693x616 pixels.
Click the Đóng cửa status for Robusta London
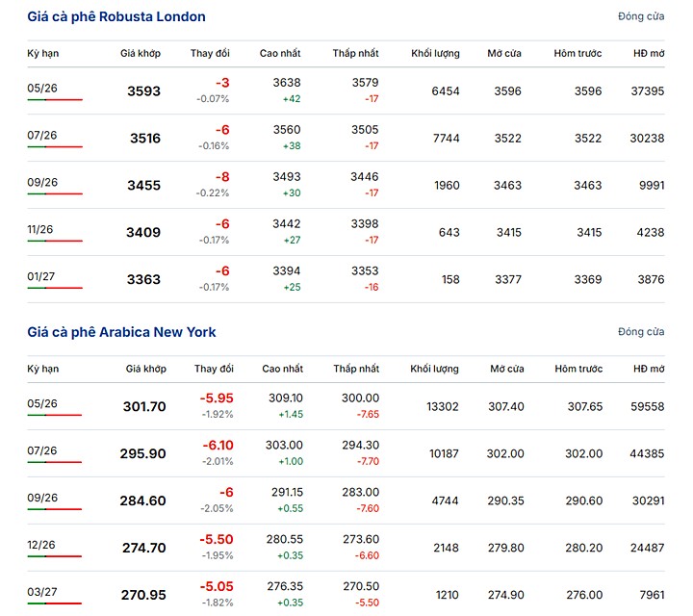coord(641,17)
